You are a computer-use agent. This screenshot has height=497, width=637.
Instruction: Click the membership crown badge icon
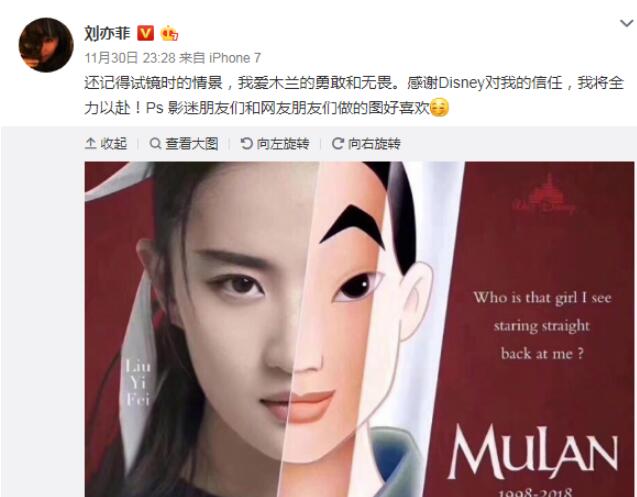[x=169, y=33]
